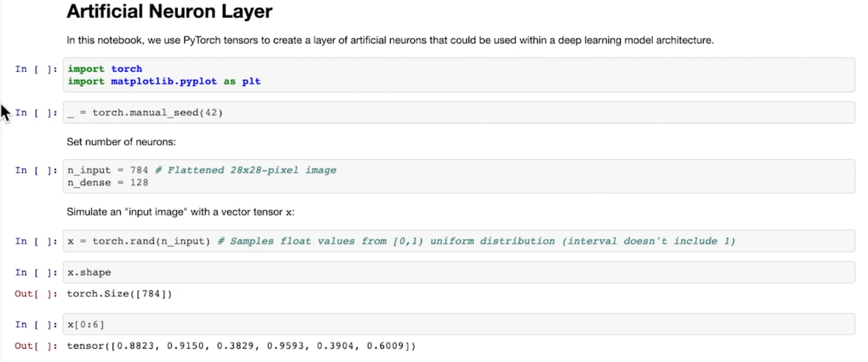Viewport: 868px width, 362px height.
Task: Click the import torch code line
Action: click(104, 69)
